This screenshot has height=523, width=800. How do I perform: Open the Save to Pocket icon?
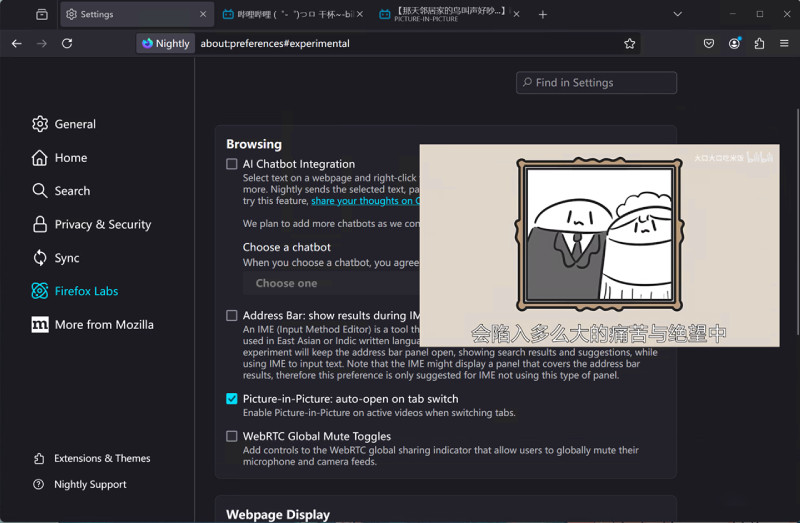pos(709,43)
